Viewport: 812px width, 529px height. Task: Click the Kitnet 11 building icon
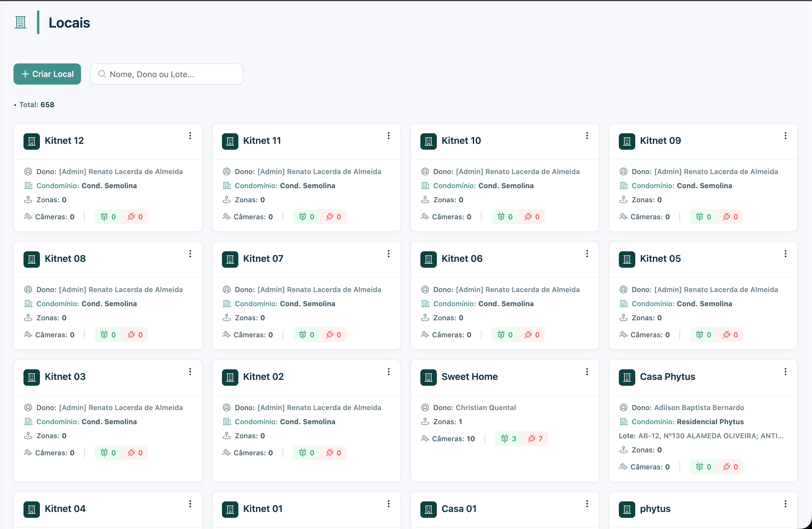[230, 141]
